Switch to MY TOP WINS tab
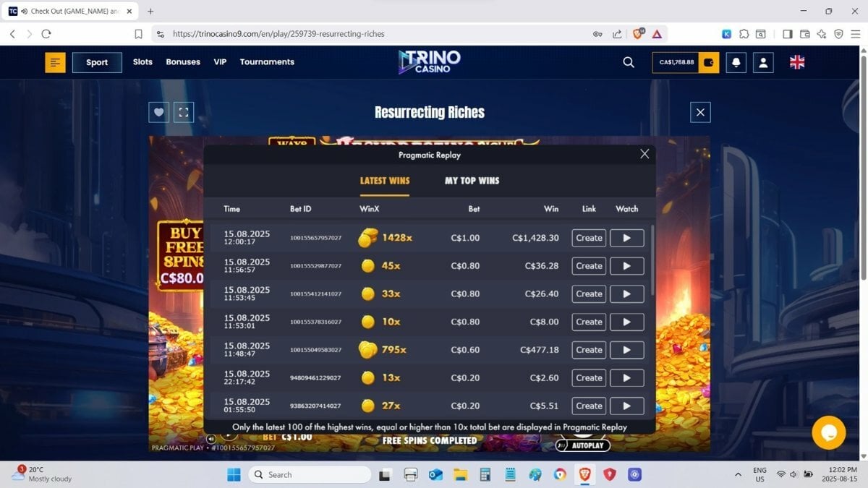Screen dimensions: 868x488 472,181
